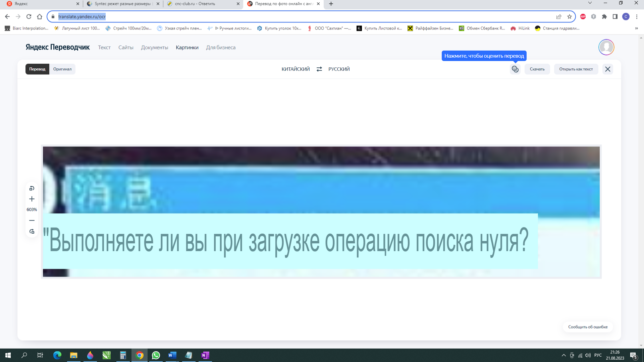This screenshot has height=362, width=644.
Task: Open the Текст tab
Action: tap(104, 48)
